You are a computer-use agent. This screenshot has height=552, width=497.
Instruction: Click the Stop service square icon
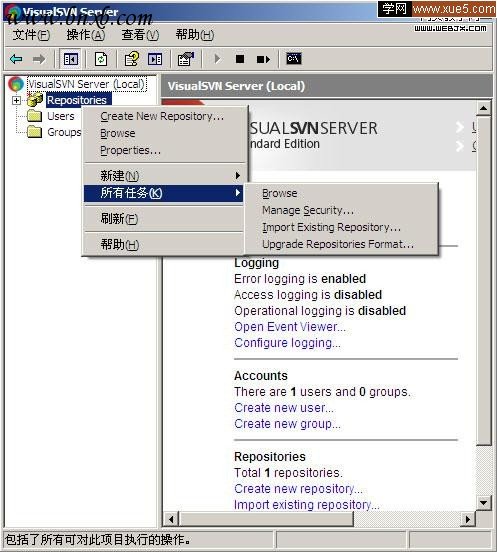click(240, 59)
